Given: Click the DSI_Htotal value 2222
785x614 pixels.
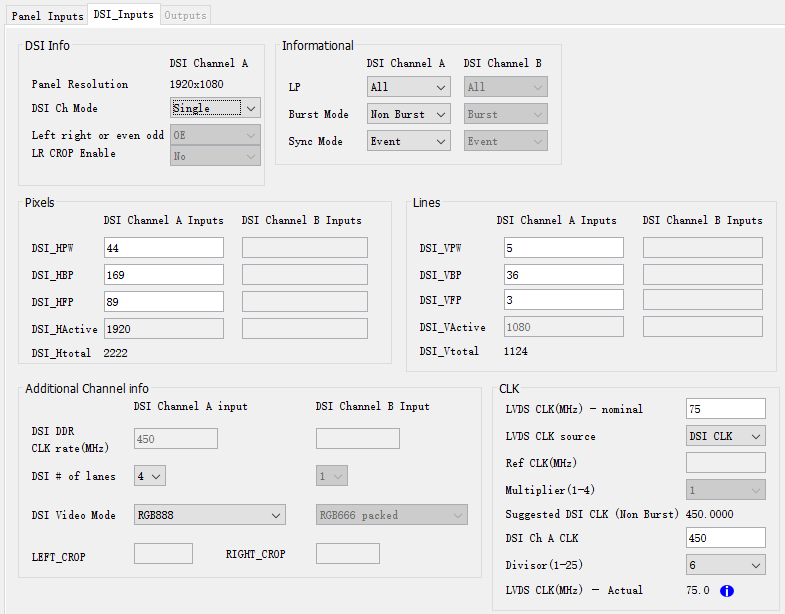Looking at the screenshot, I should (x=116, y=353).
